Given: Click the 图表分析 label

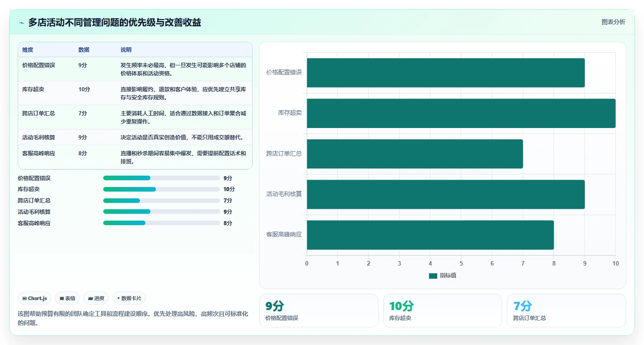Looking at the screenshot, I should (613, 22).
